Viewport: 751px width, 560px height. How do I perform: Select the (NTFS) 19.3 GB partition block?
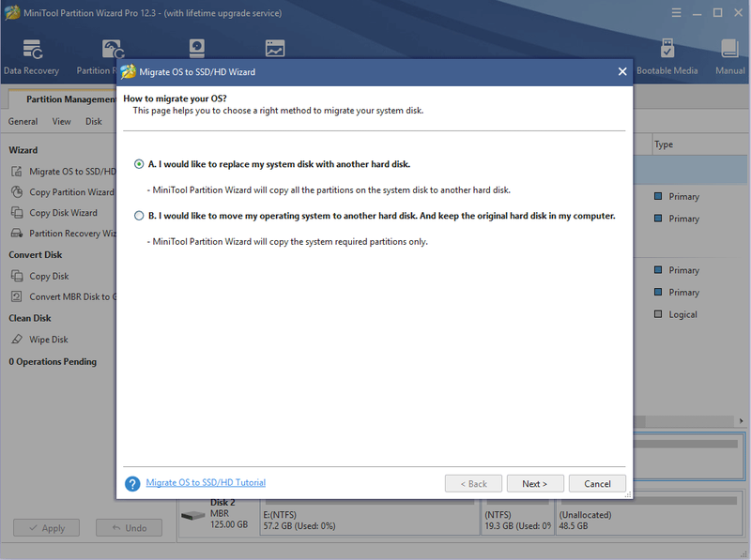coord(517,517)
